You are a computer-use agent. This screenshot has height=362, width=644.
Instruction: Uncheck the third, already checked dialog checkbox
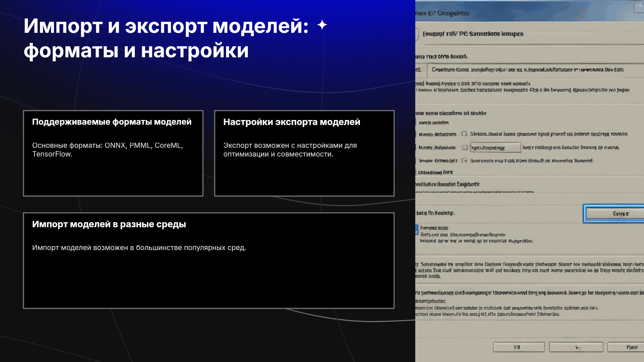point(465,161)
